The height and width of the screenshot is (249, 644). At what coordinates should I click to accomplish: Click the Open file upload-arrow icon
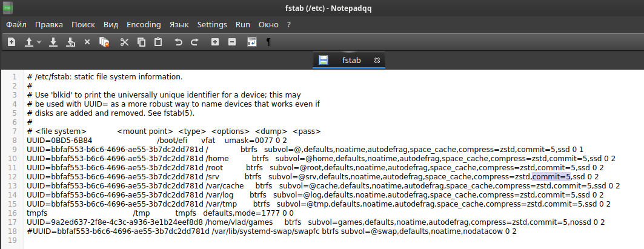pyautogui.click(x=28, y=42)
